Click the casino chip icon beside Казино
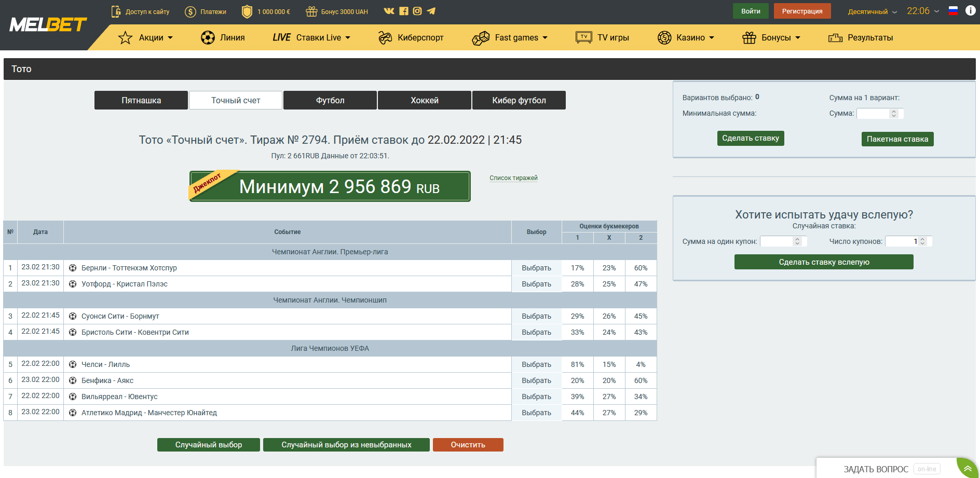Image resolution: width=980 pixels, height=478 pixels. (664, 37)
